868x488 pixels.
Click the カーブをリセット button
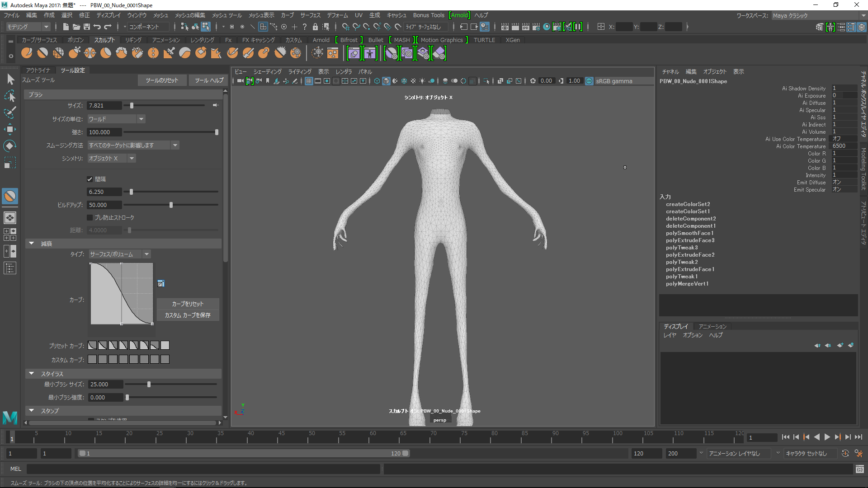tap(188, 304)
